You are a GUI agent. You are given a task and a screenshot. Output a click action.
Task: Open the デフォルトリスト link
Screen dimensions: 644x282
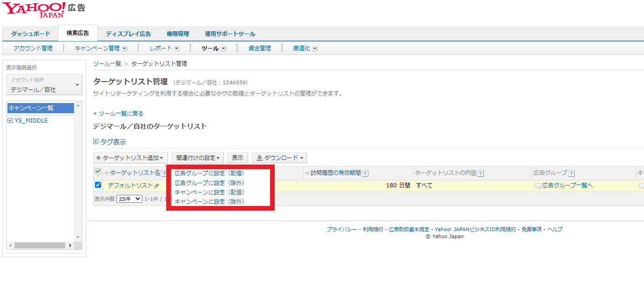[130, 185]
